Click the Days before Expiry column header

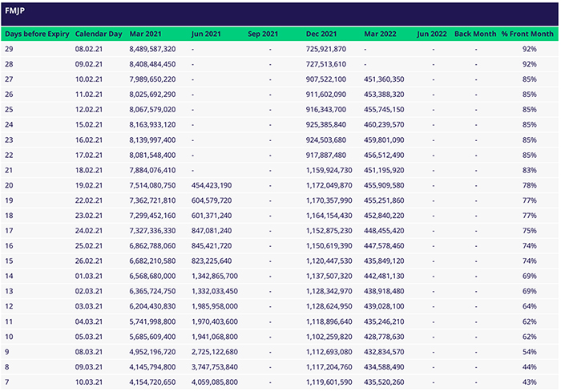[37, 34]
